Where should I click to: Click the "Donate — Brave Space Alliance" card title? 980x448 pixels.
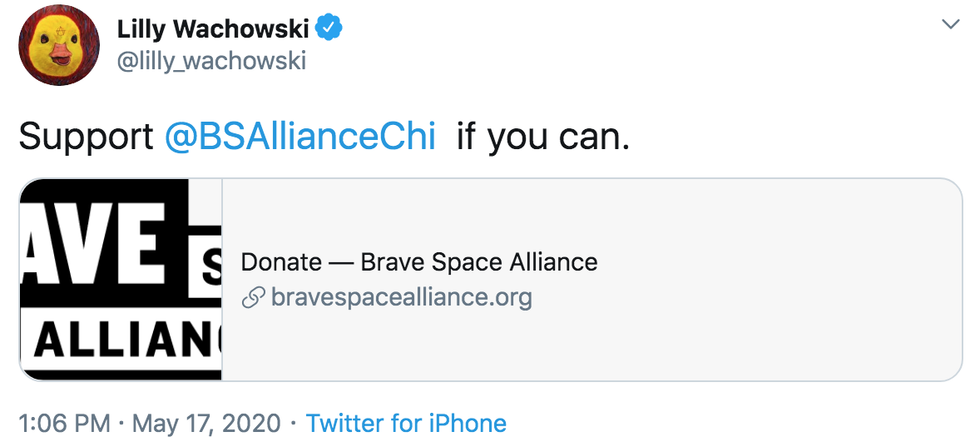[419, 263]
